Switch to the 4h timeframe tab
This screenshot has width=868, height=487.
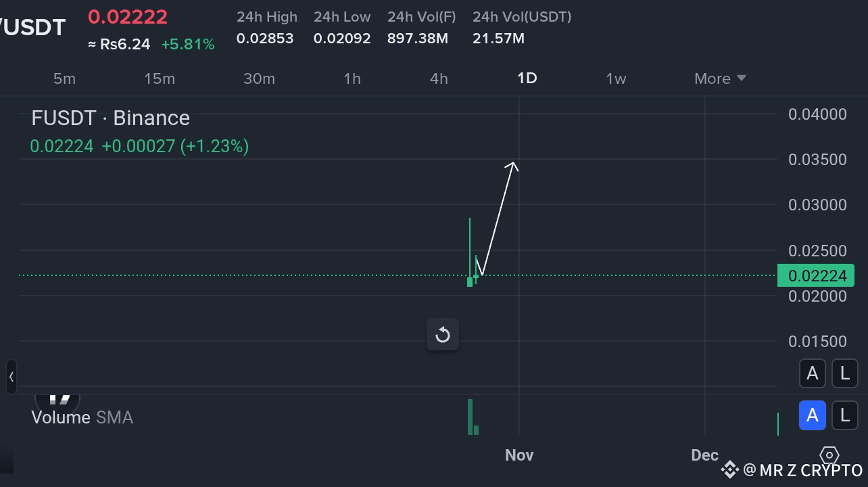click(439, 78)
